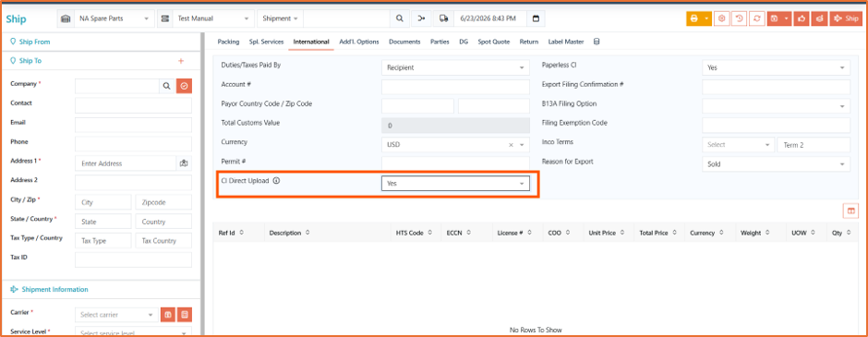Click the server icon beside Test Manual
The image size is (868, 337).
(165, 18)
